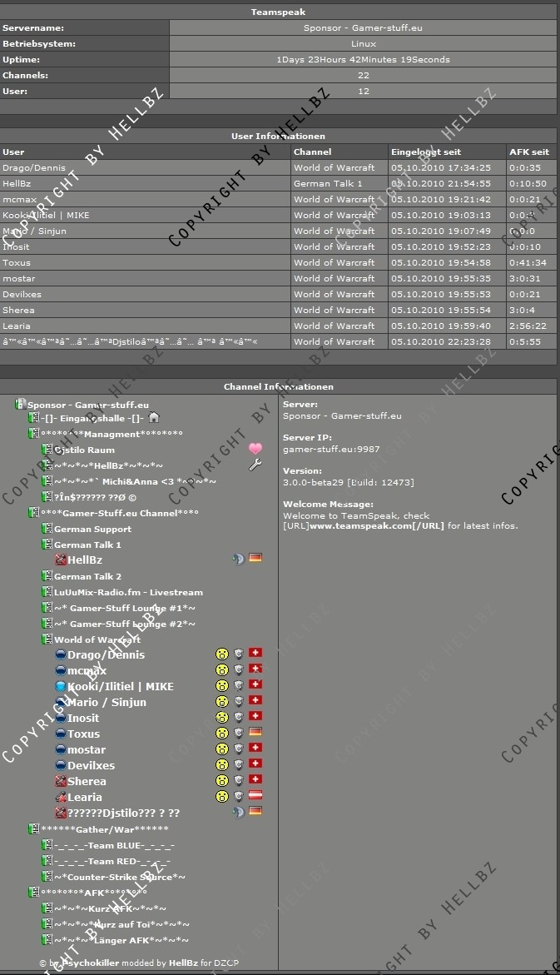Click the wrench icon beside HellBz channel

tap(255, 465)
